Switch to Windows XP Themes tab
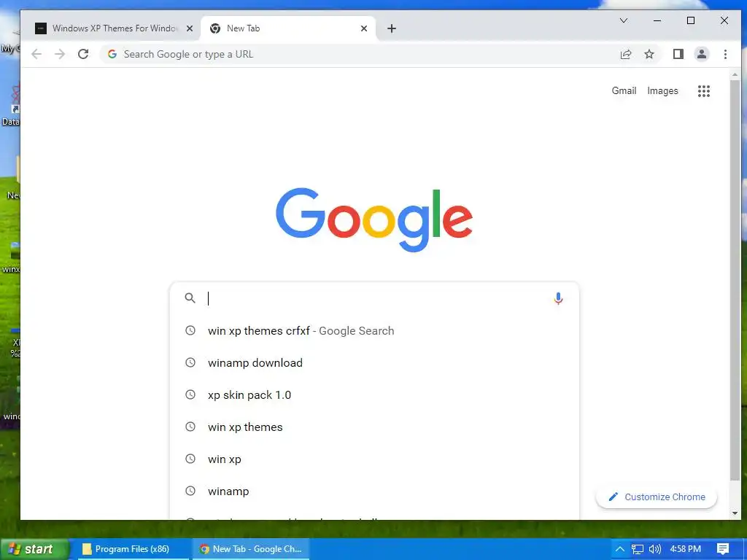Viewport: 747px width, 560px height. [115, 28]
